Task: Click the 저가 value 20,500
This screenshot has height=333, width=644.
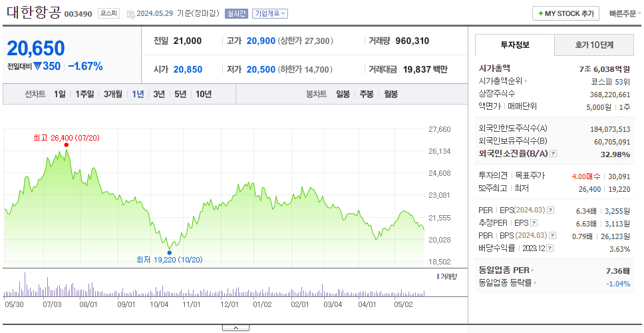Action: pos(261,69)
